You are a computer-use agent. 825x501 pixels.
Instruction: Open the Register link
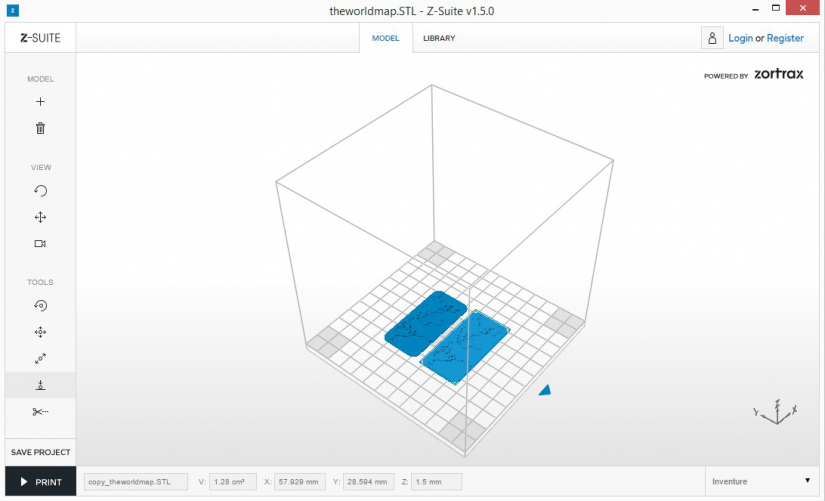(x=785, y=38)
